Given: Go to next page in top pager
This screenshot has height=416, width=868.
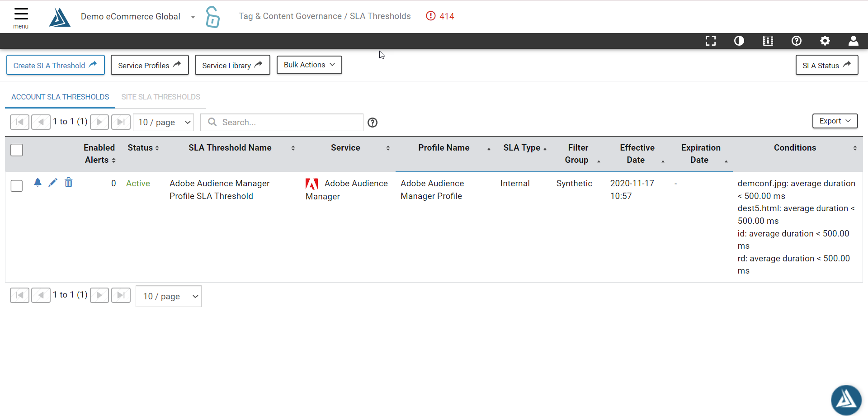Looking at the screenshot, I should click(99, 122).
